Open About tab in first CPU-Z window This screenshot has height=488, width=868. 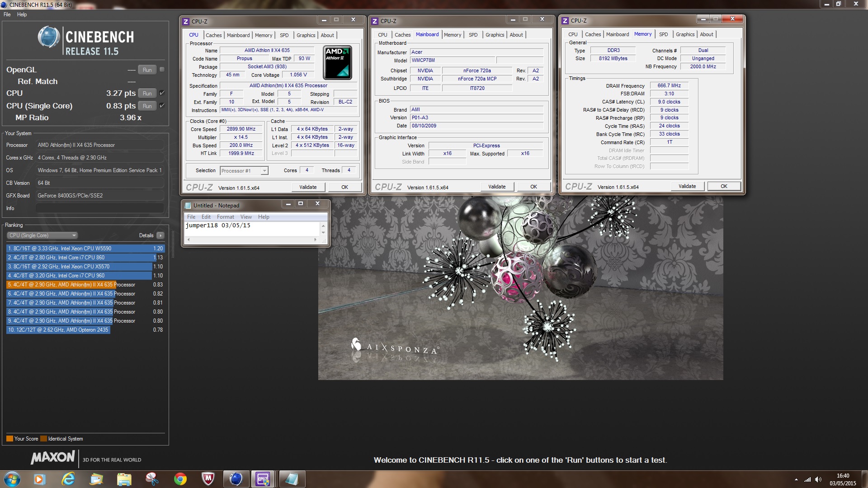(327, 35)
